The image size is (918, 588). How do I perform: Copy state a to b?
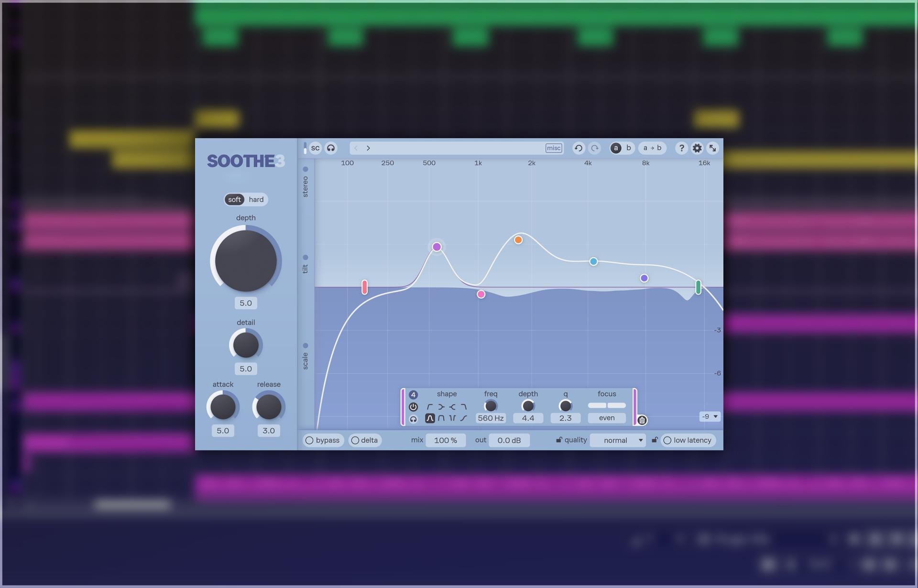pyautogui.click(x=652, y=148)
